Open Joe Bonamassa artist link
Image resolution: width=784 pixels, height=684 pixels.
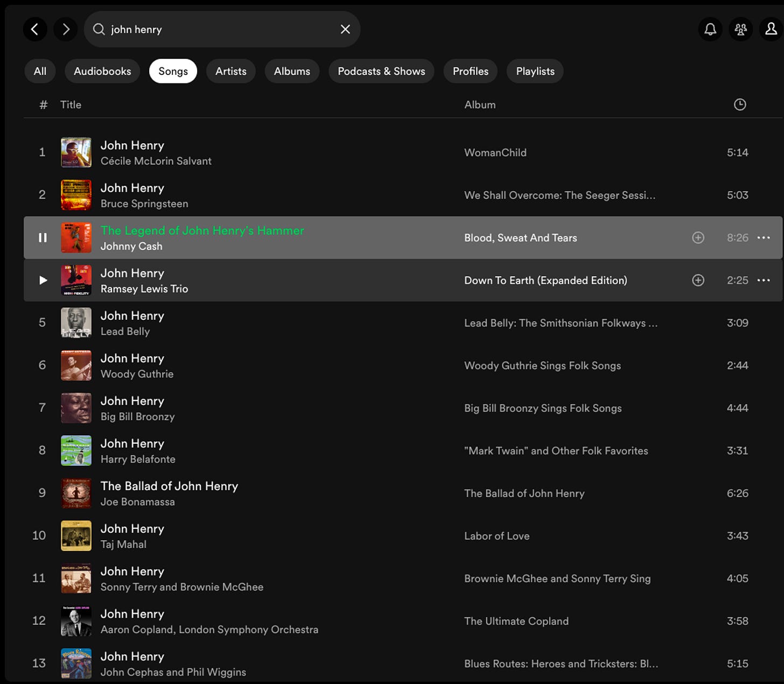click(x=137, y=501)
